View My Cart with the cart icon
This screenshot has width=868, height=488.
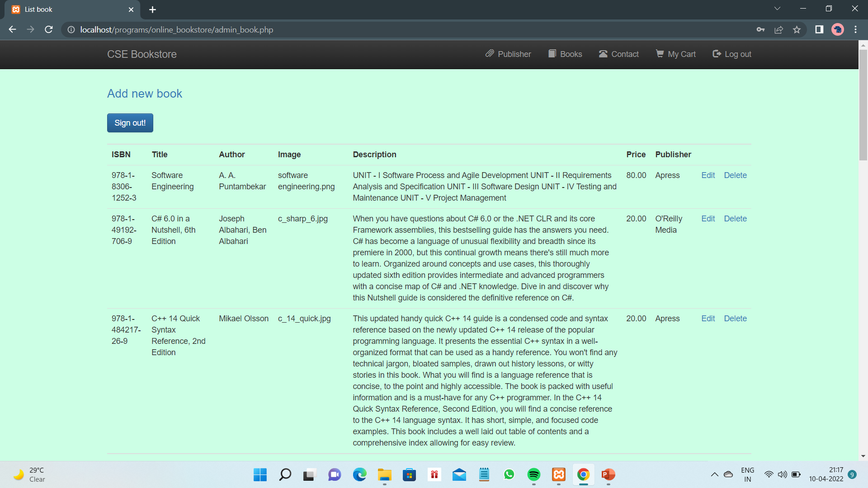(660, 54)
